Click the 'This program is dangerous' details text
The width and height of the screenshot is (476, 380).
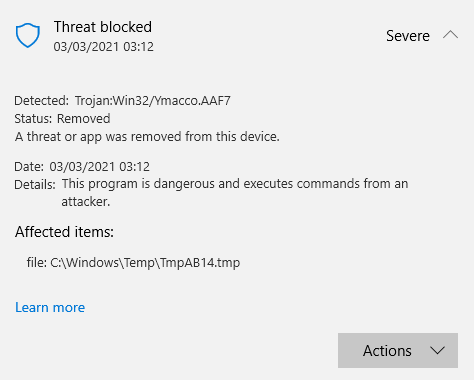tap(235, 192)
